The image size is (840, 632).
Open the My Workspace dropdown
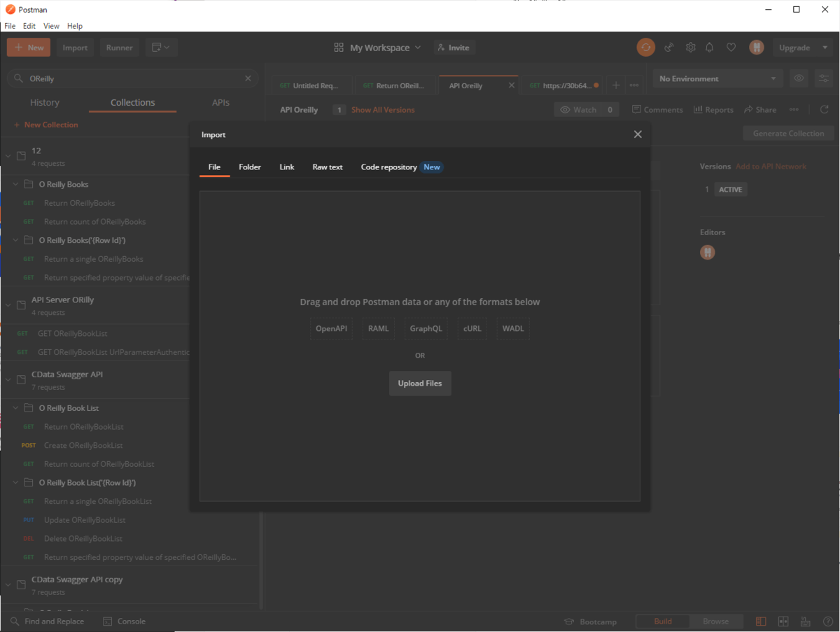coord(378,48)
